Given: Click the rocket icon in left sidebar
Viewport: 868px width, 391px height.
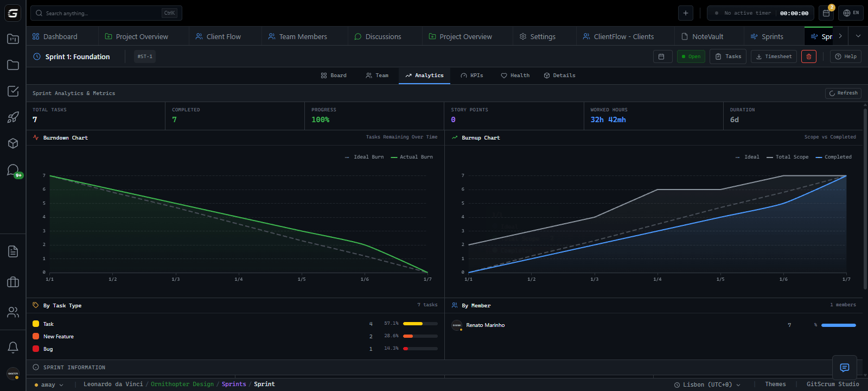Looking at the screenshot, I should click(x=13, y=117).
